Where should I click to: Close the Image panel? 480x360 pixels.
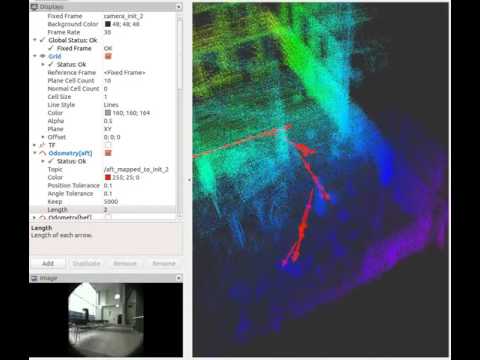(179, 278)
